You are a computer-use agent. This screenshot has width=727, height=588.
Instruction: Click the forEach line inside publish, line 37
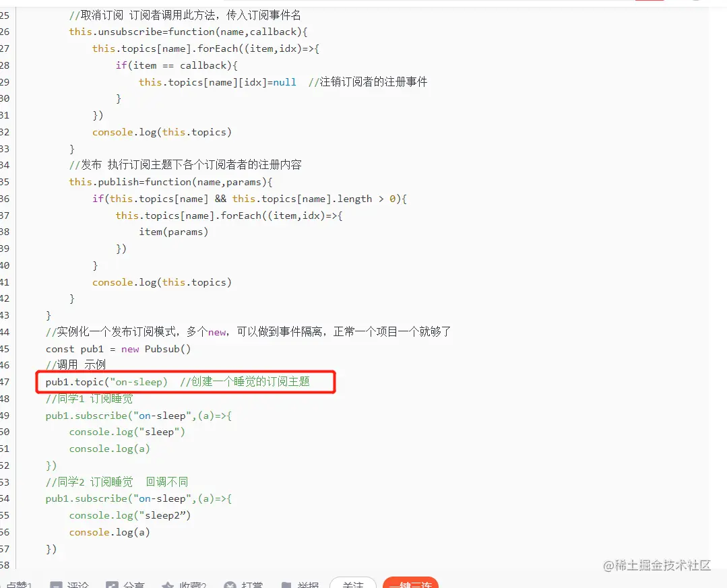(x=229, y=216)
